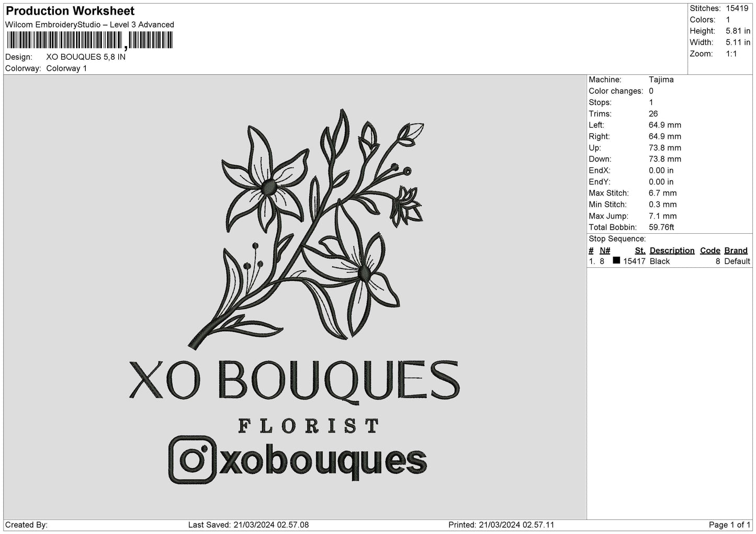The width and height of the screenshot is (756, 534).
Task: Click the Created By footer label
Action: tap(26, 525)
